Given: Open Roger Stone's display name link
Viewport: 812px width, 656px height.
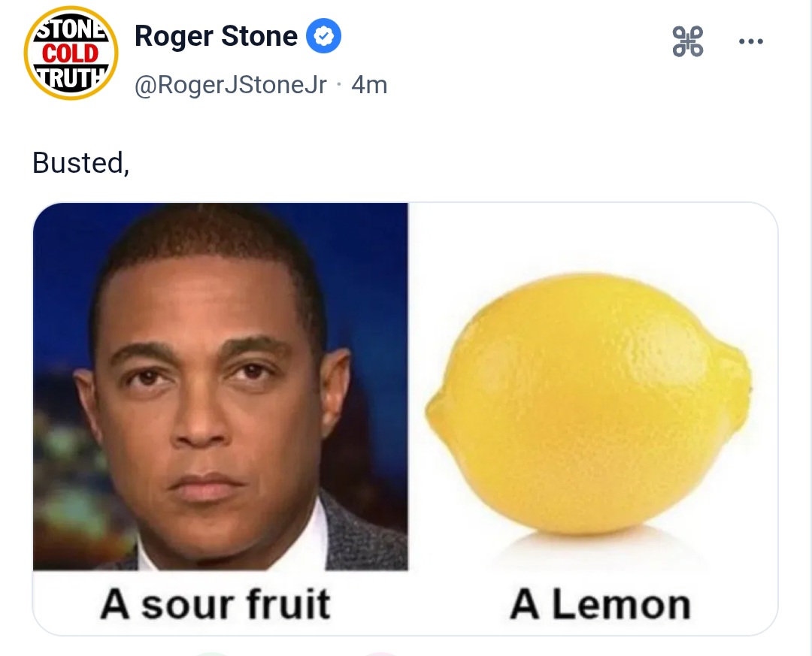Looking at the screenshot, I should [216, 36].
